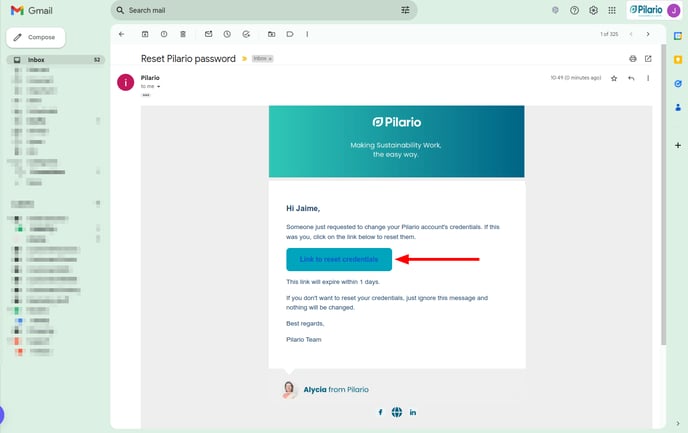Click 'This link will expire' text

tap(333, 282)
